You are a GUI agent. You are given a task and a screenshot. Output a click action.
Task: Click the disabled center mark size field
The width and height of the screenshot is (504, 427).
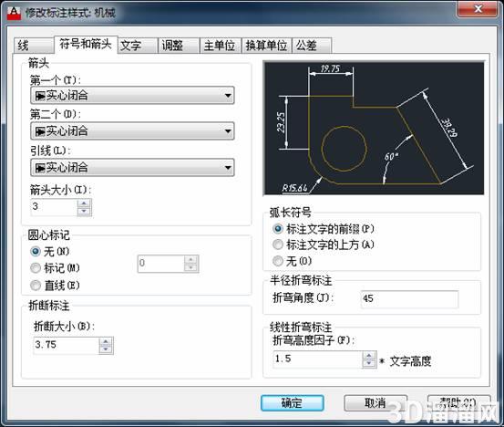tap(161, 264)
